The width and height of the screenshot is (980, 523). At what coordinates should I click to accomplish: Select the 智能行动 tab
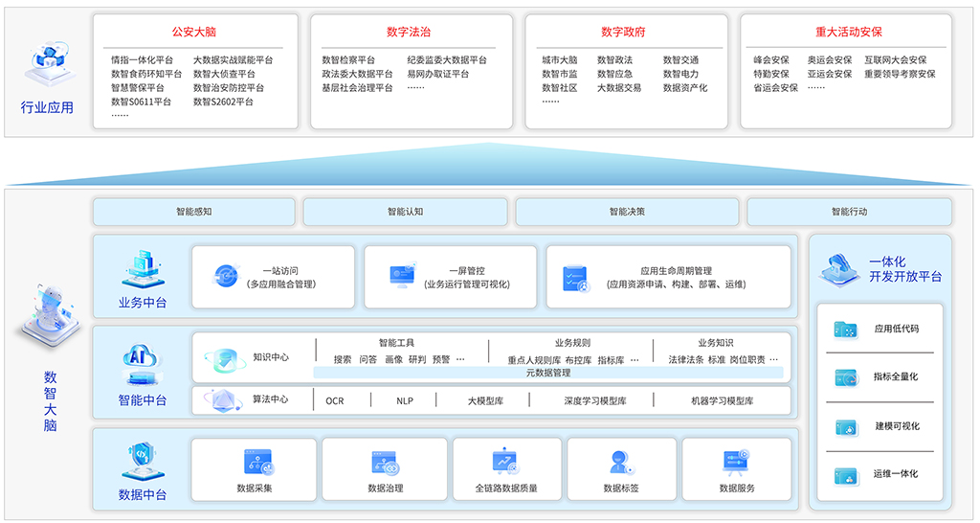point(849,212)
